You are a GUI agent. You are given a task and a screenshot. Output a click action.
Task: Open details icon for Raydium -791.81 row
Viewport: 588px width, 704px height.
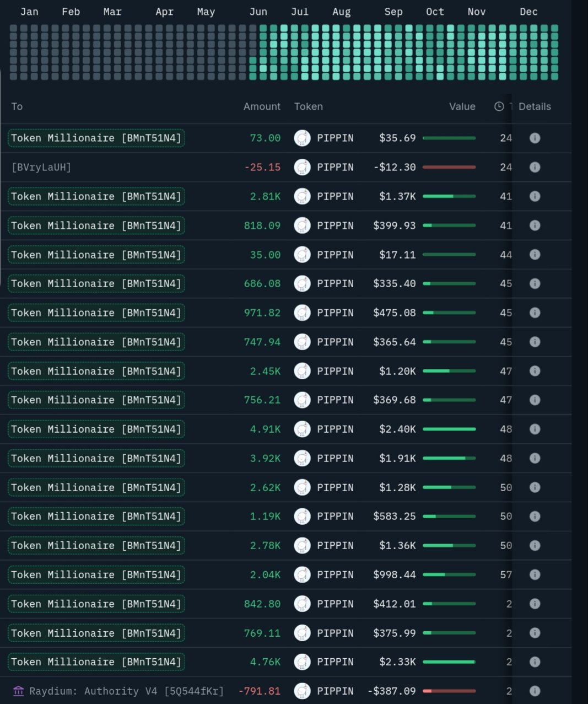535,691
